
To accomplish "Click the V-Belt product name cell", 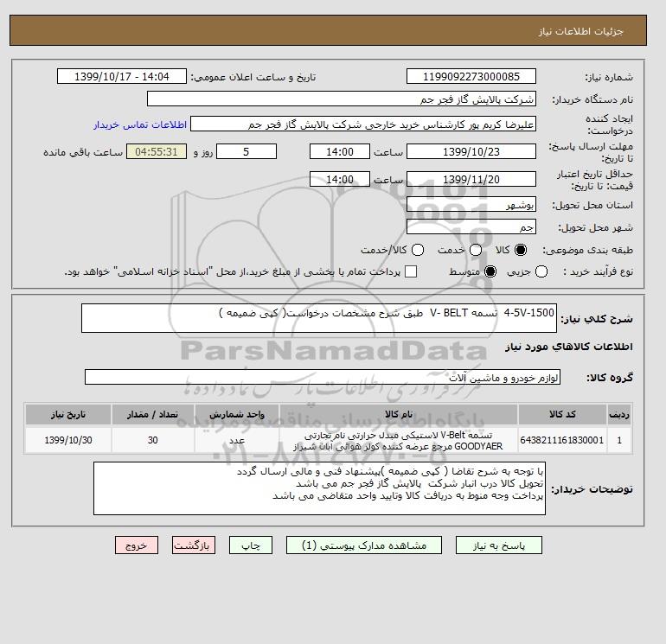I will coord(399,440).
